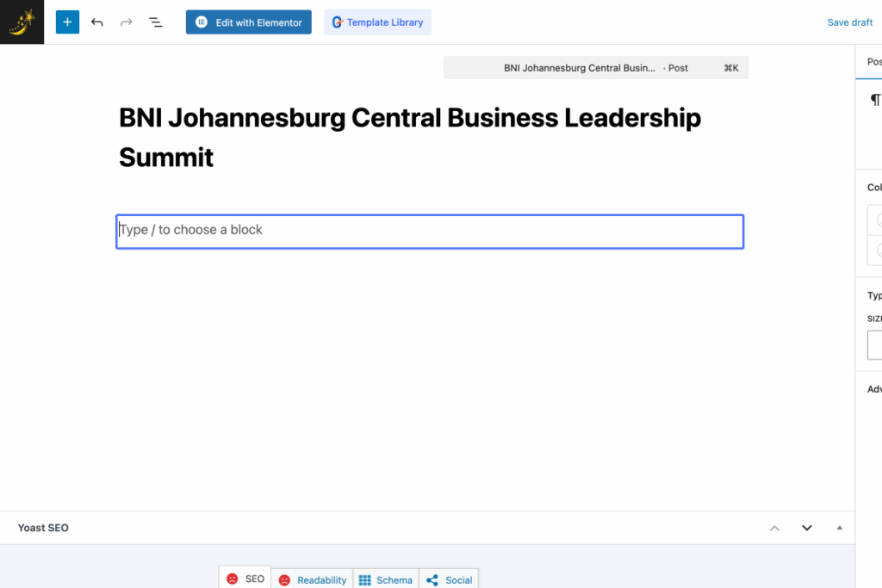The width and height of the screenshot is (882, 588).
Task: Click the paragraph block icon in sidebar
Action: coord(875,100)
